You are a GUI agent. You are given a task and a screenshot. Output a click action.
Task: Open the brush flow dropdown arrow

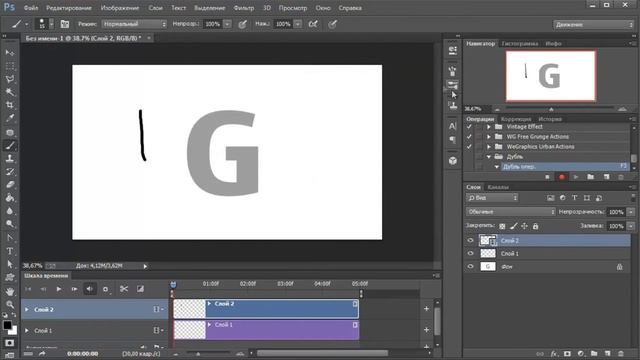pos(298,24)
